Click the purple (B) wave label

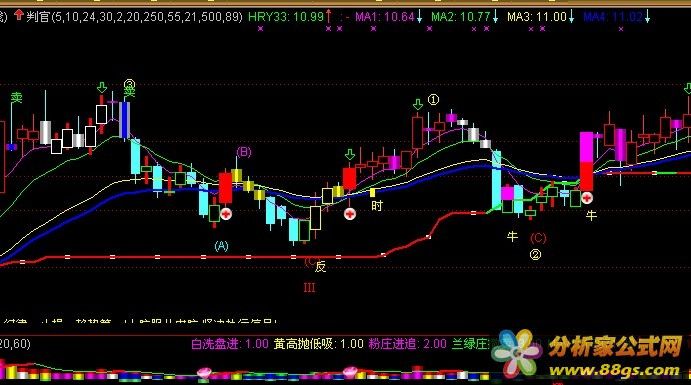tap(244, 152)
